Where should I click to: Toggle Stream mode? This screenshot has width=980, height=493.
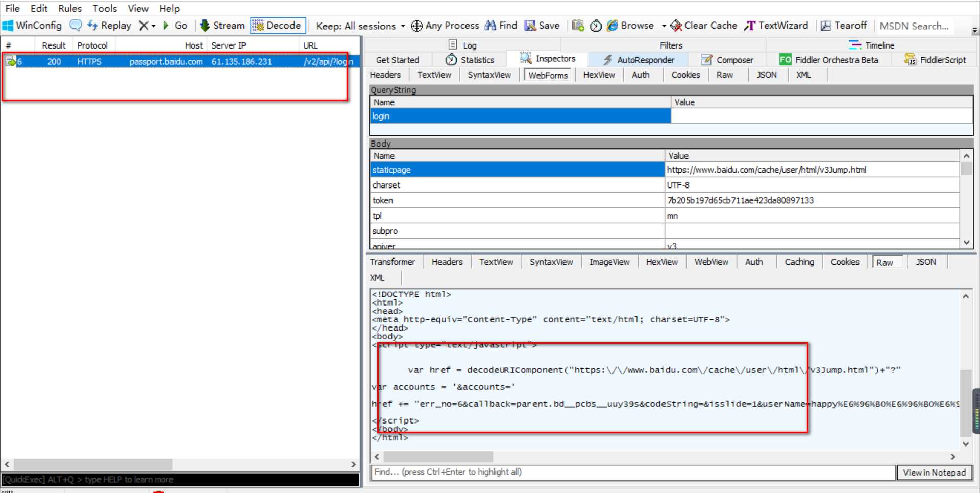click(222, 25)
